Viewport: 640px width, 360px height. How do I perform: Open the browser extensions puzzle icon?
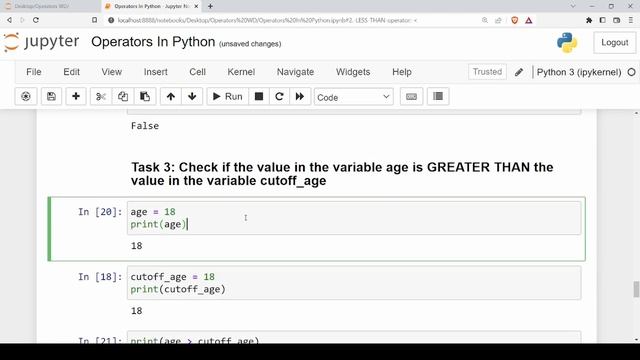pyautogui.click(x=589, y=20)
